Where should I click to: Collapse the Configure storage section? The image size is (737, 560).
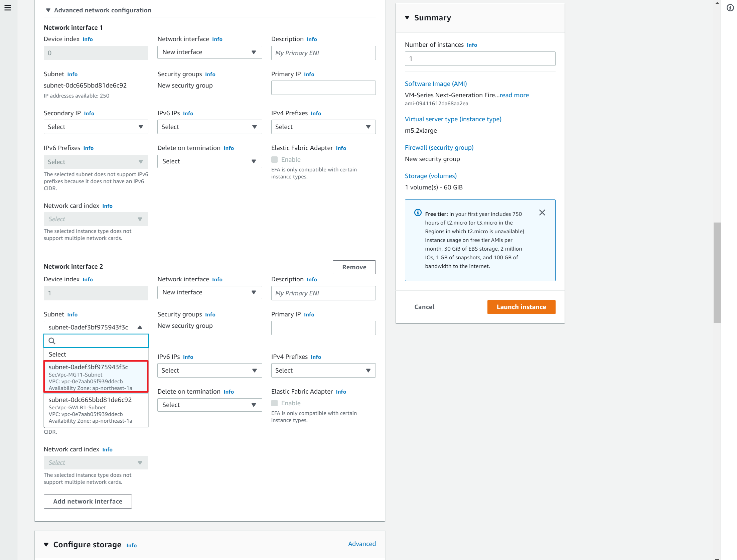46,545
